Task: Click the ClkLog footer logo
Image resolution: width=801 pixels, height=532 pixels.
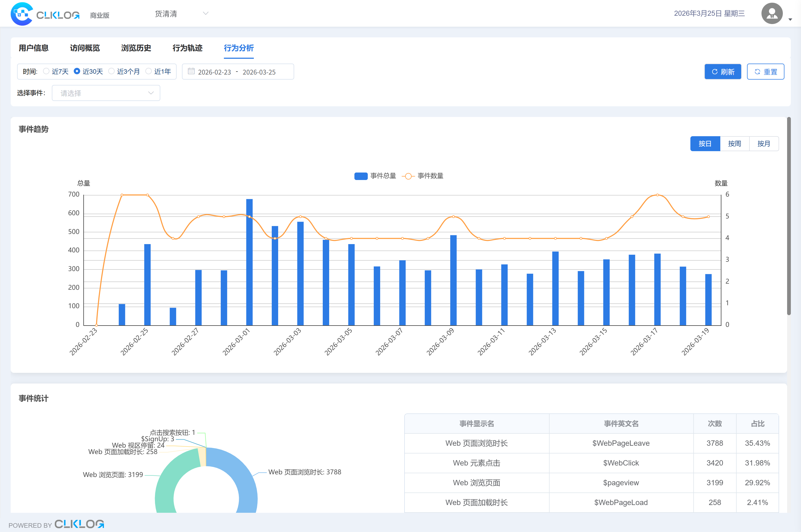Action: coord(79,524)
